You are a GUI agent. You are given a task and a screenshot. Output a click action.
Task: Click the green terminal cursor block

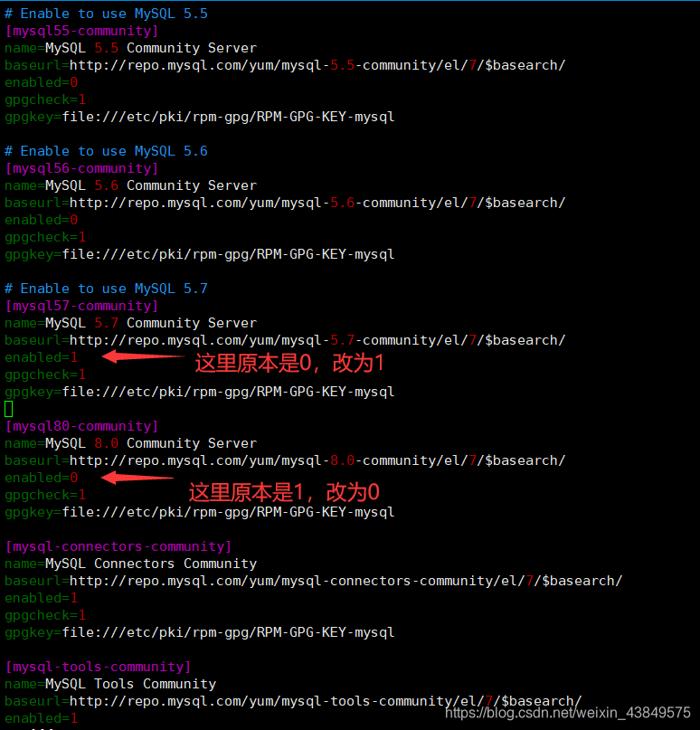pos(9,409)
